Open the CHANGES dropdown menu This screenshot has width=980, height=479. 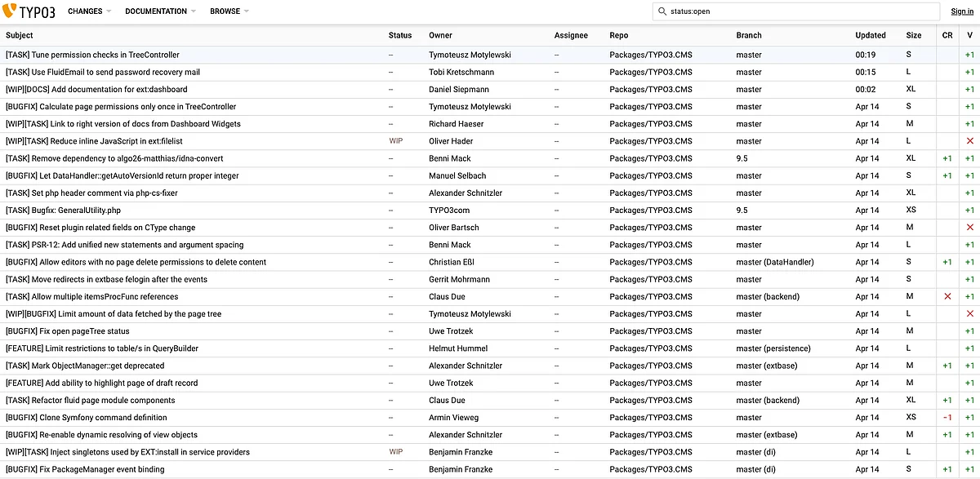[x=90, y=11]
